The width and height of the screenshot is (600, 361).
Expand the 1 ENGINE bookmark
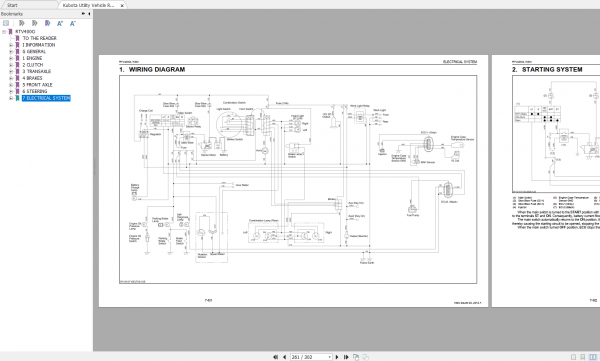pos(11,58)
